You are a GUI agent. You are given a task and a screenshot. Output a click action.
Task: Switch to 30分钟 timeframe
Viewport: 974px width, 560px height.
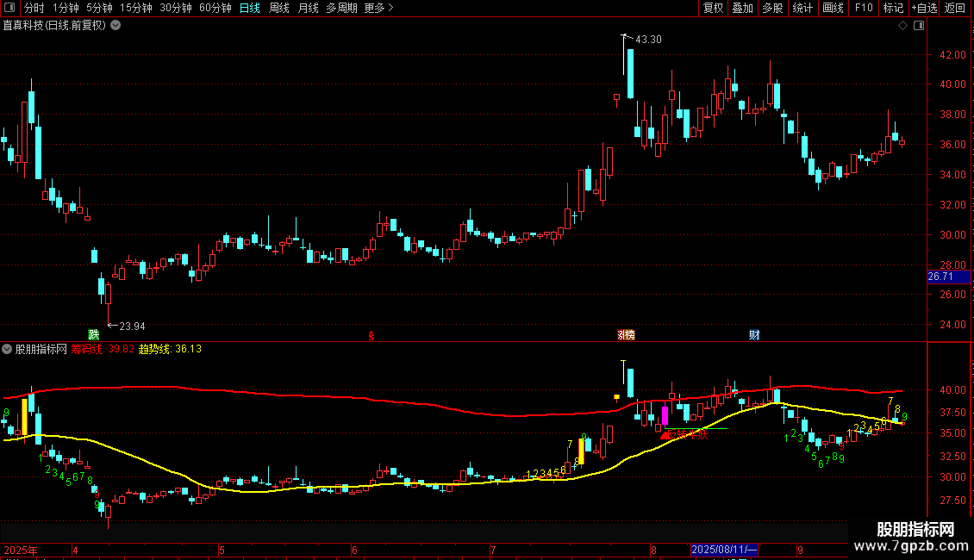pyautogui.click(x=176, y=8)
